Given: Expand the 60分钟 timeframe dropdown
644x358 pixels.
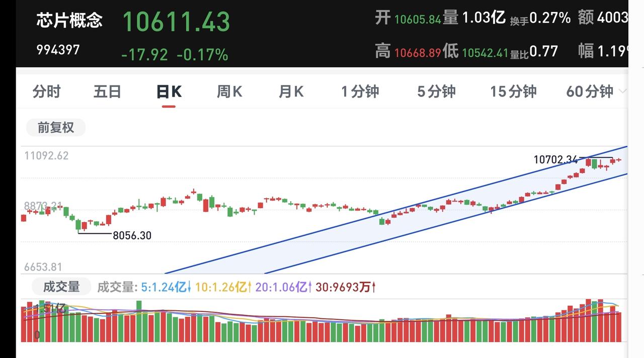Looking at the screenshot, I should point(596,92).
